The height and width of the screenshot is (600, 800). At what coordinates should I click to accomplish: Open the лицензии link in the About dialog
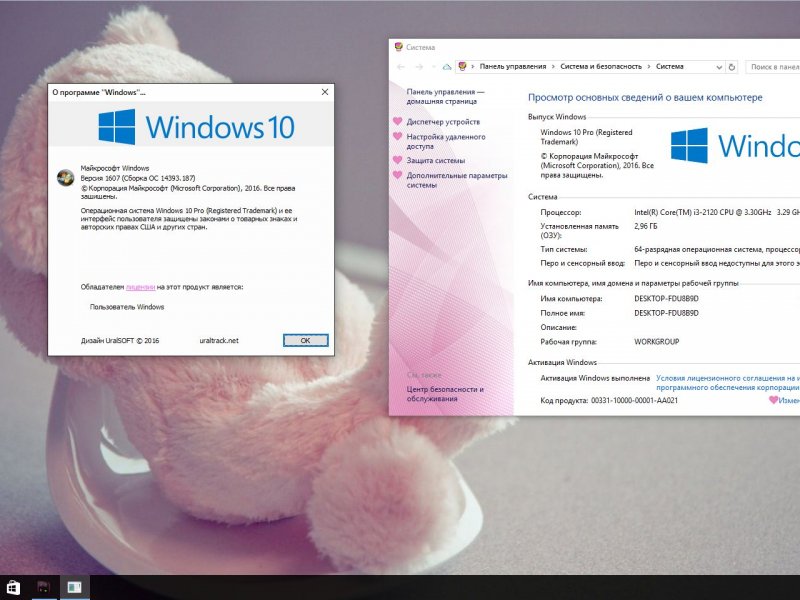[140, 287]
